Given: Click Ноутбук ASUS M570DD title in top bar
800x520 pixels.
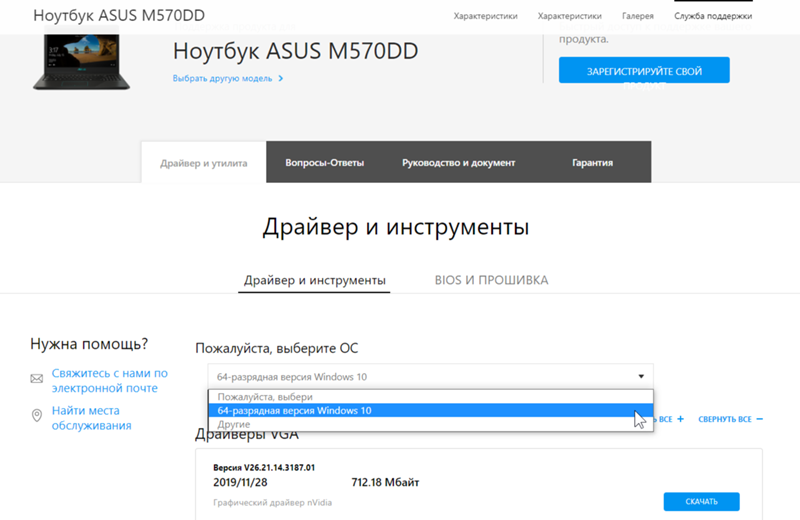Looking at the screenshot, I should 119,15.
